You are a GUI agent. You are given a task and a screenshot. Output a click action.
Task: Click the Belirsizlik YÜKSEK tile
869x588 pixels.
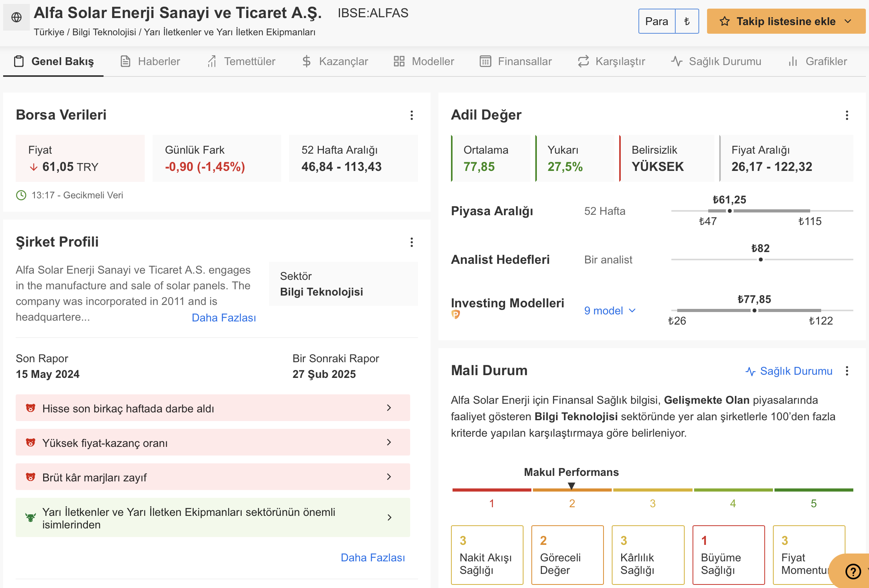point(667,158)
